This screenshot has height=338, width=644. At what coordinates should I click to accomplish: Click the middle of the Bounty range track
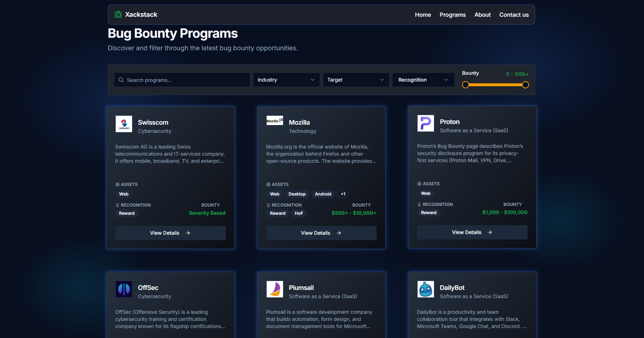496,85
